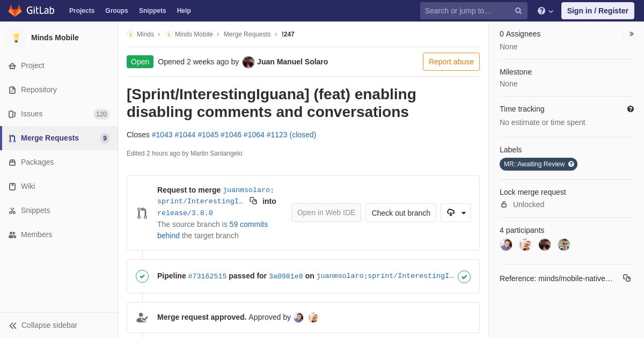This screenshot has height=338, width=644.
Task: Open issue #1045 link
Action: pyautogui.click(x=208, y=135)
